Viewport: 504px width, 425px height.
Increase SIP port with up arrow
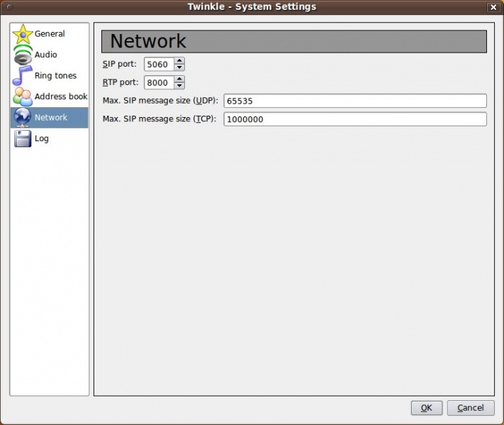click(179, 61)
